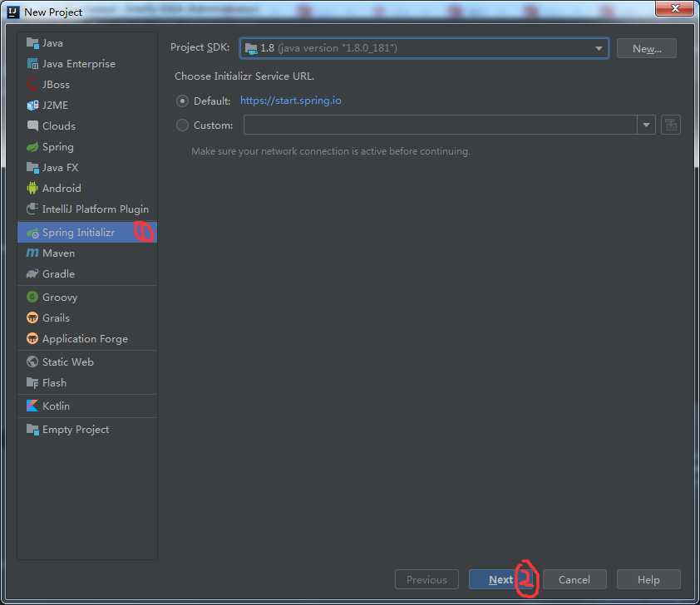The width and height of the screenshot is (700, 605).
Task: Select the text "Flash" in the list
Action: (x=54, y=383)
